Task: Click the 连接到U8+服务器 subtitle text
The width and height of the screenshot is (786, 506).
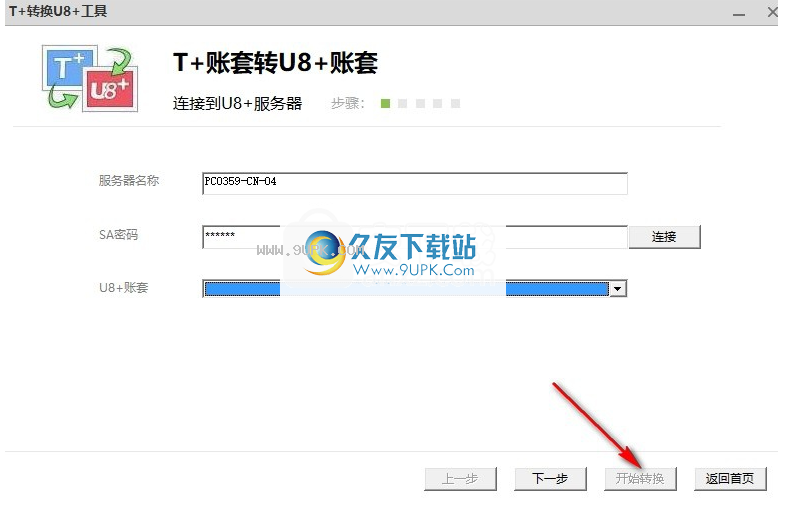Action: pos(238,103)
